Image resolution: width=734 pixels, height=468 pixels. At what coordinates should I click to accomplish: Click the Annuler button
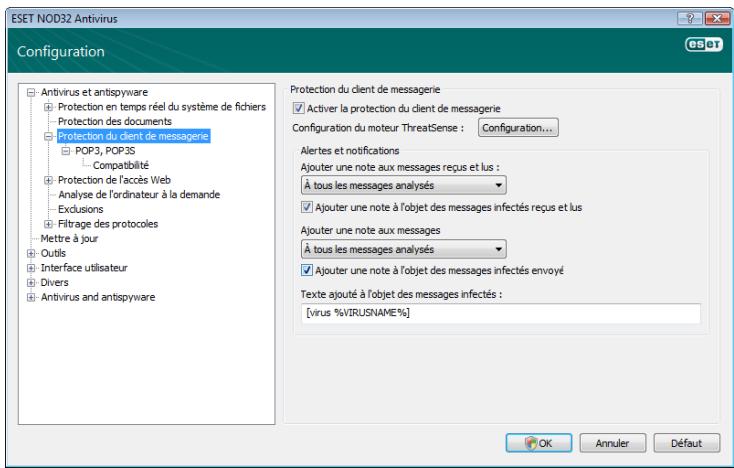point(612,443)
